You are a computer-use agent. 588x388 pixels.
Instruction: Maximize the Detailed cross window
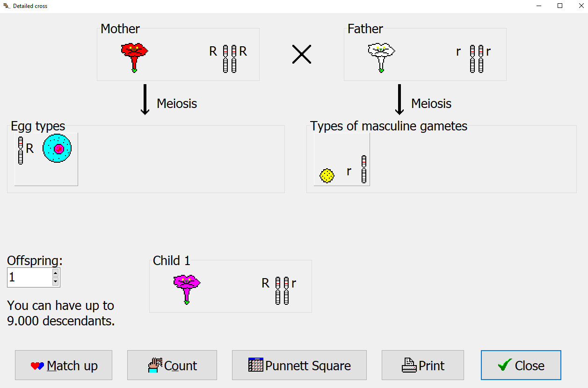[x=560, y=6]
